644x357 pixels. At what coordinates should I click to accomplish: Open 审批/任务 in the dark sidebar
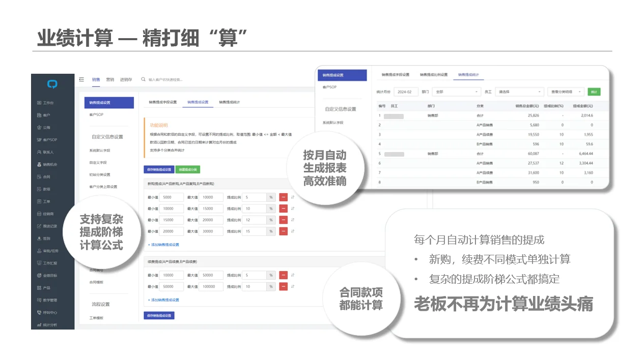[x=48, y=251]
